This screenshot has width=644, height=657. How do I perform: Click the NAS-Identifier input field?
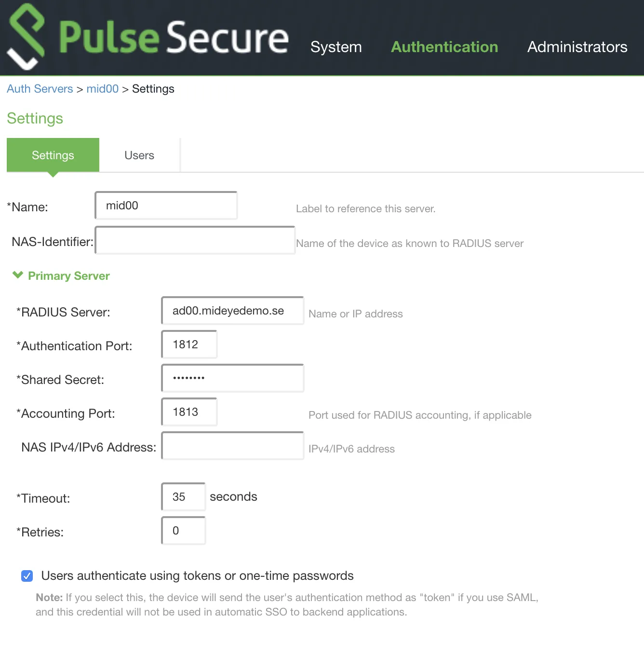[x=195, y=240]
